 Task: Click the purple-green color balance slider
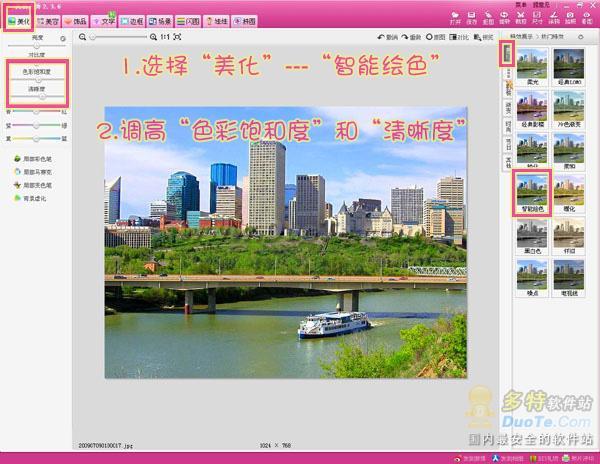click(36, 125)
